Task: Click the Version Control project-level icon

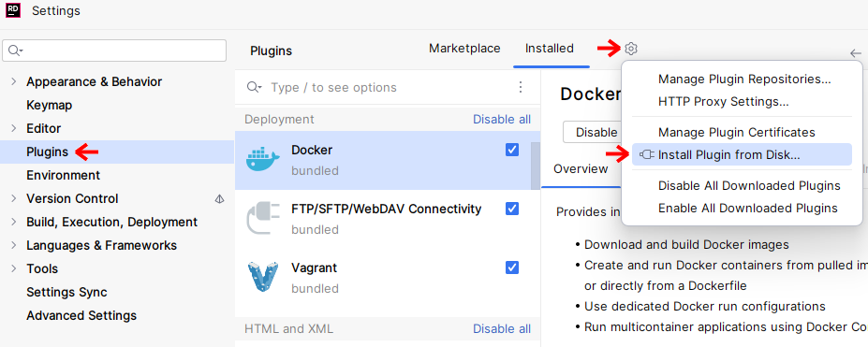Action: pos(220,199)
